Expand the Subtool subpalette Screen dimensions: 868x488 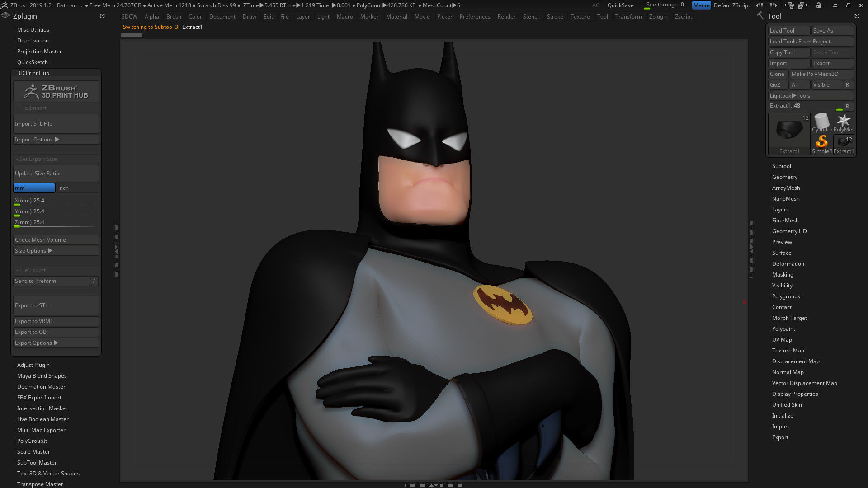point(781,166)
